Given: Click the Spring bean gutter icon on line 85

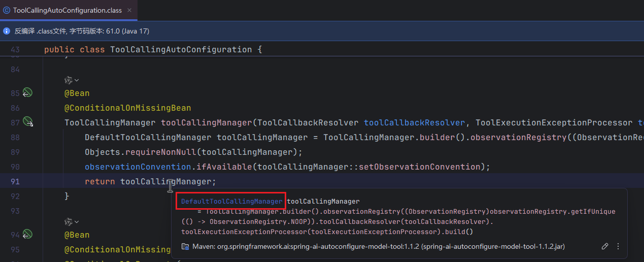Looking at the screenshot, I should point(27,93).
